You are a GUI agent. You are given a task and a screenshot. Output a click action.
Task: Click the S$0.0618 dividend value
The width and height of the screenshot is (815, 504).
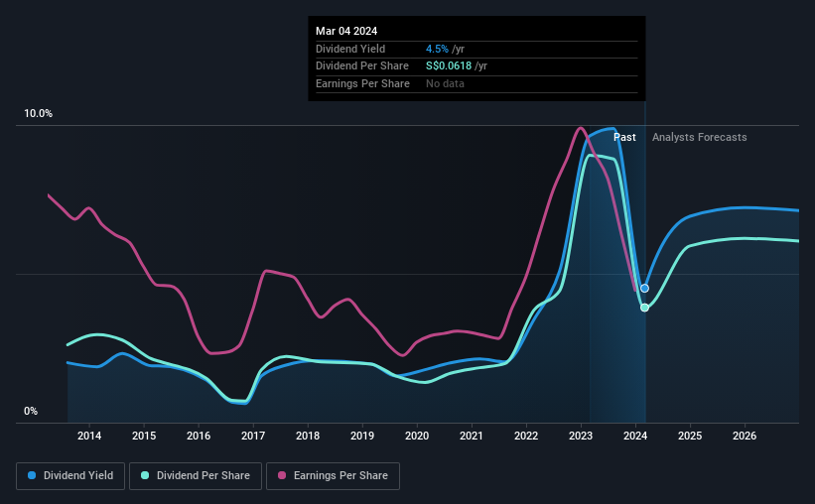pos(449,66)
